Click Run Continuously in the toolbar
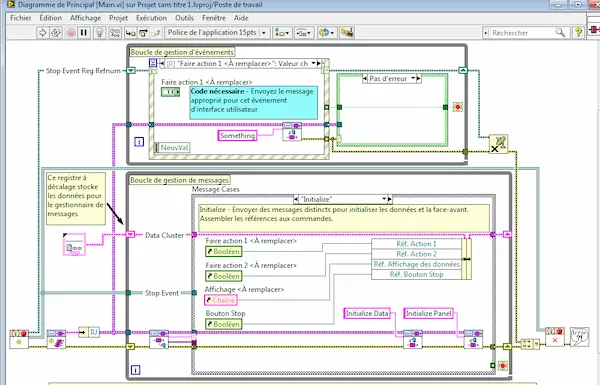Viewport: 600px width, 385px height. (x=56, y=33)
